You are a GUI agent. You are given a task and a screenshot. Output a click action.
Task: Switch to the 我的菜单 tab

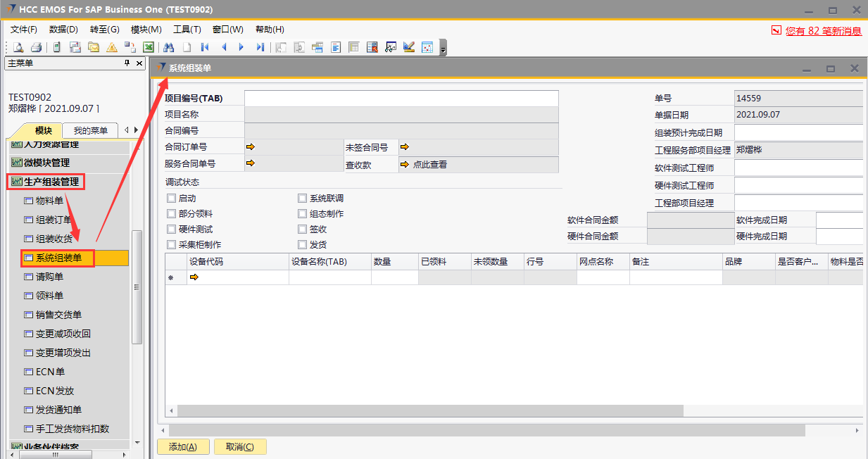[90, 130]
